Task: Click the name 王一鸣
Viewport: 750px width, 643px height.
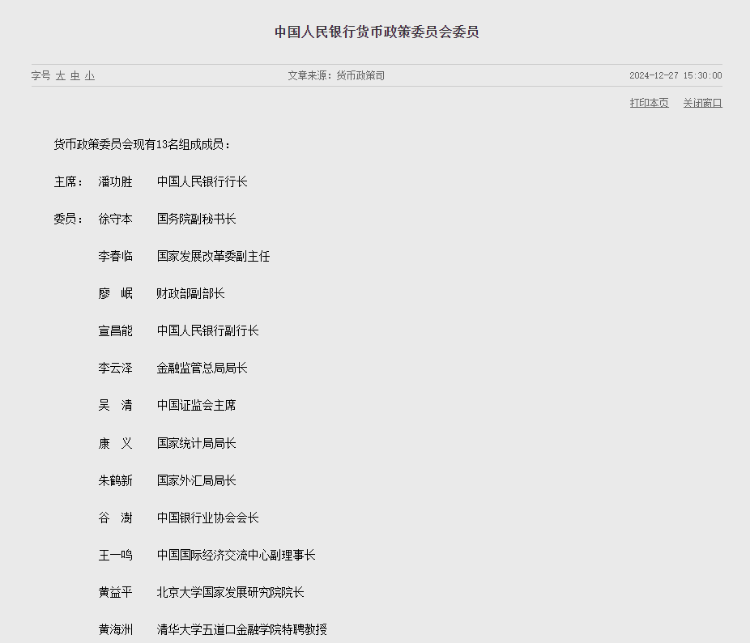Action: [x=115, y=555]
